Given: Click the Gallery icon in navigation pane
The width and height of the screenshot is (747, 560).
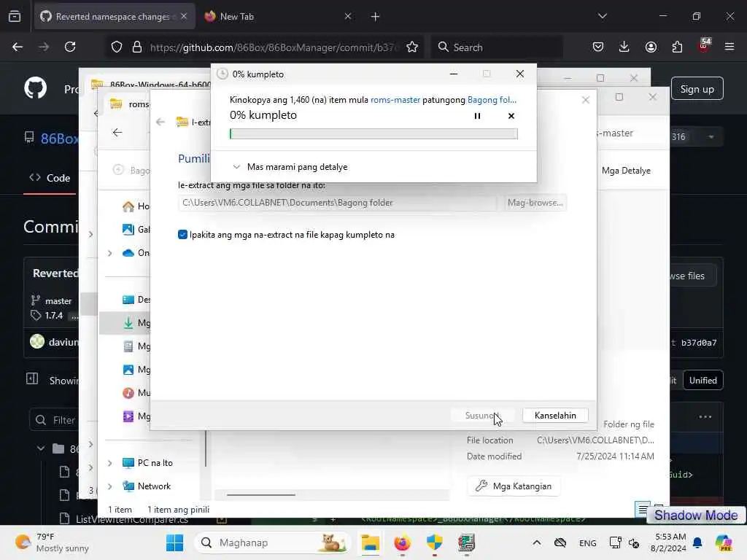Looking at the screenshot, I should [x=128, y=230].
